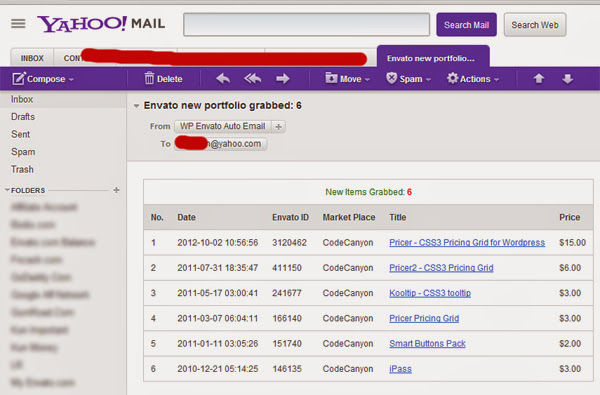
Task: Click Envato ID 411150 cell
Action: point(287,268)
